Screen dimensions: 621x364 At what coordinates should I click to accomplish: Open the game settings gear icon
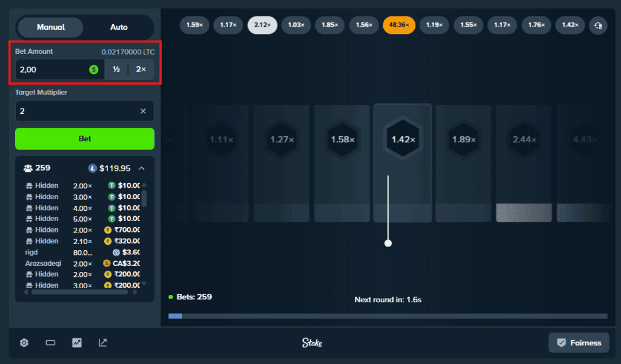click(24, 343)
